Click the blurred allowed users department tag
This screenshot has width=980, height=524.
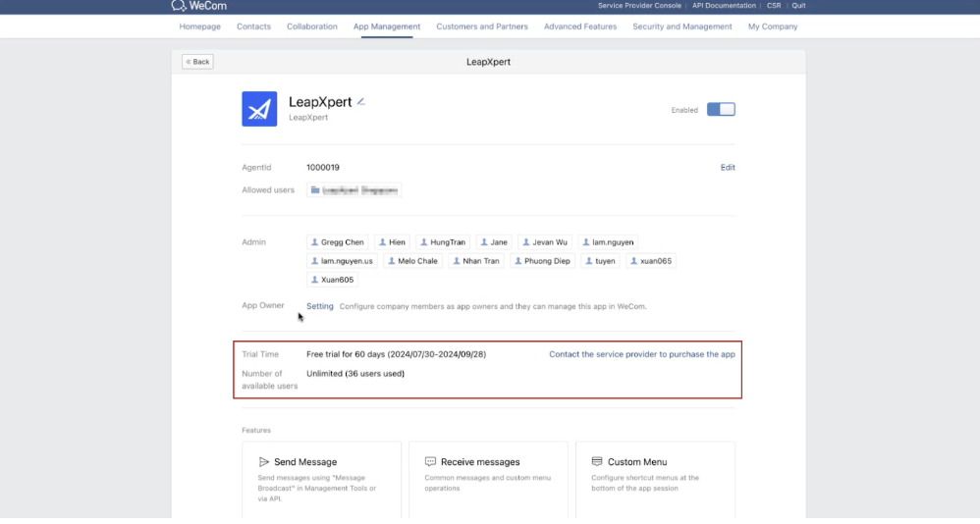pos(354,189)
